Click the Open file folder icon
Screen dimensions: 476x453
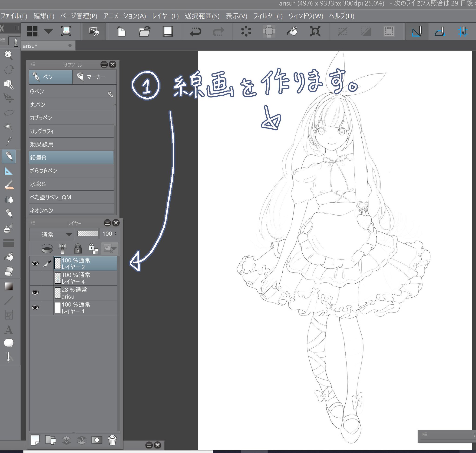(144, 31)
